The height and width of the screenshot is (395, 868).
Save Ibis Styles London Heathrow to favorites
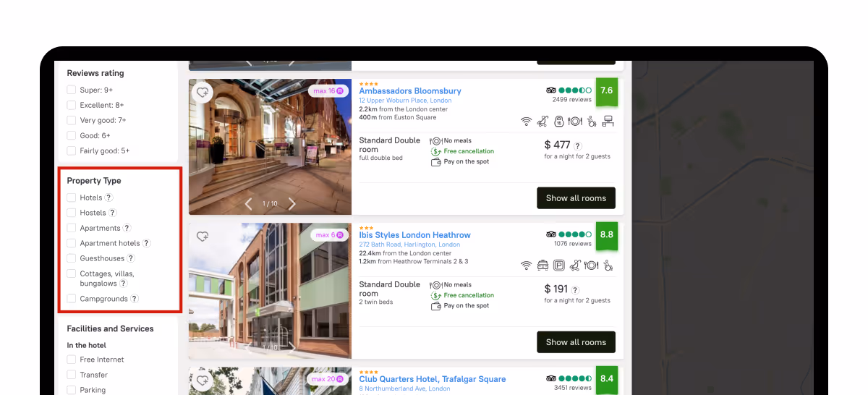pos(203,236)
